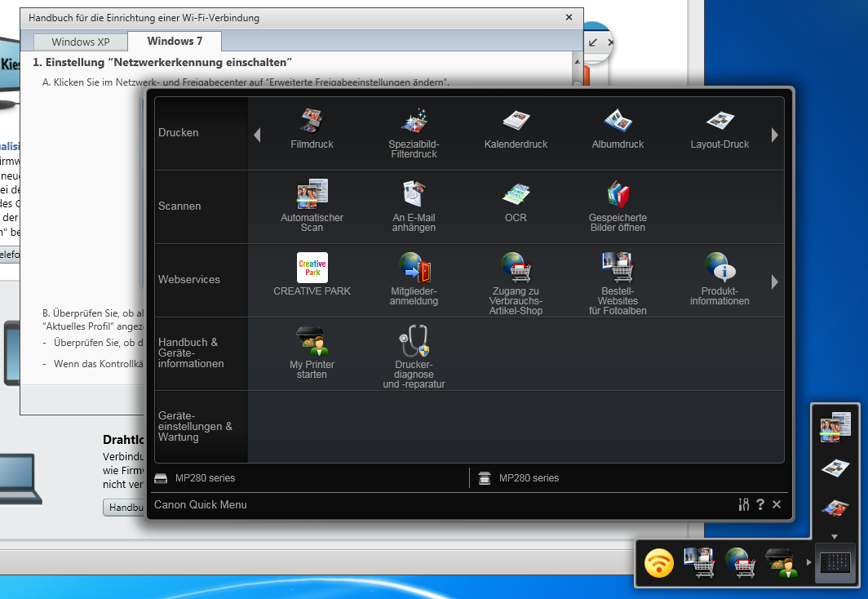
Task: Open Kalenderdruck
Action: [516, 129]
